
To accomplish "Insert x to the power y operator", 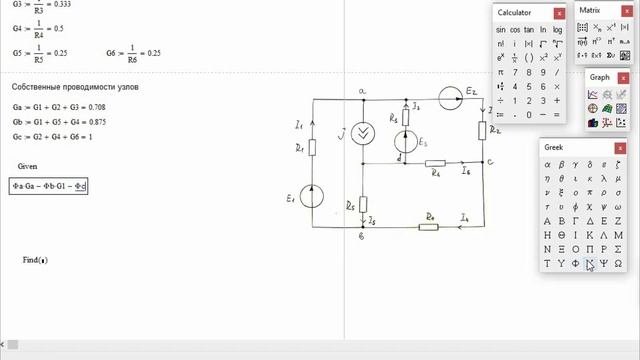I will 557,58.
